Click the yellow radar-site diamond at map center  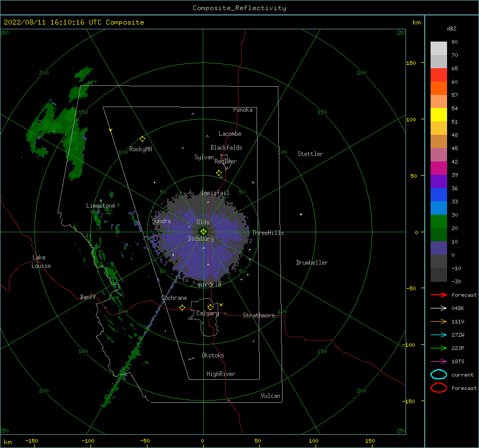click(203, 232)
